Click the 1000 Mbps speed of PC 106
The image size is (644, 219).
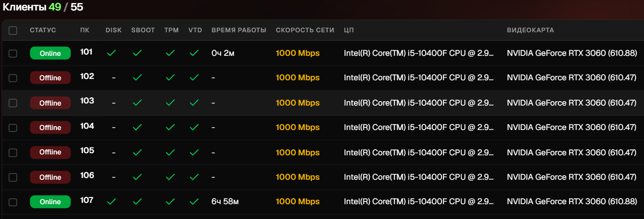(298, 177)
